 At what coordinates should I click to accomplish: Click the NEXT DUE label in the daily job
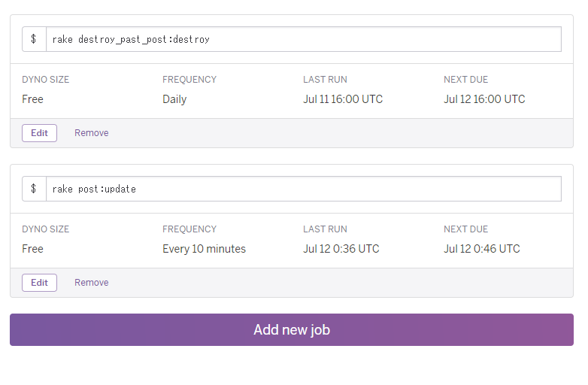pos(465,80)
